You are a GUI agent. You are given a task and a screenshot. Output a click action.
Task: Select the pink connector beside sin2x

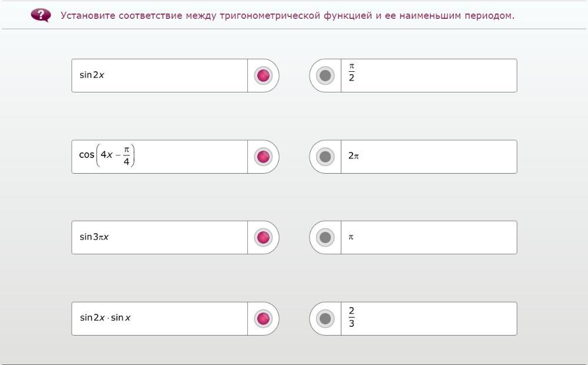[x=263, y=75]
